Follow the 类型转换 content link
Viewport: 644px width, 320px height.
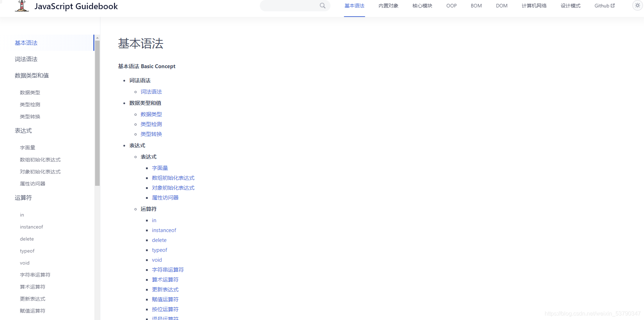(151, 134)
